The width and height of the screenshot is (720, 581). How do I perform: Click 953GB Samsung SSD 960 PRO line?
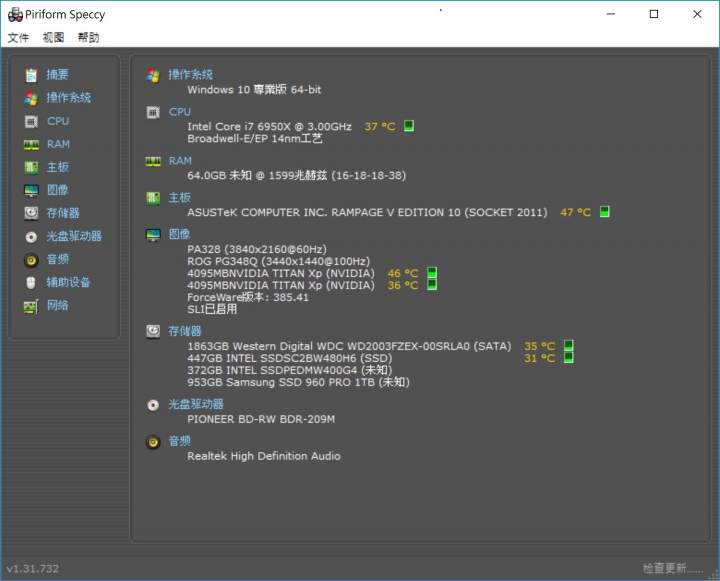(x=298, y=382)
